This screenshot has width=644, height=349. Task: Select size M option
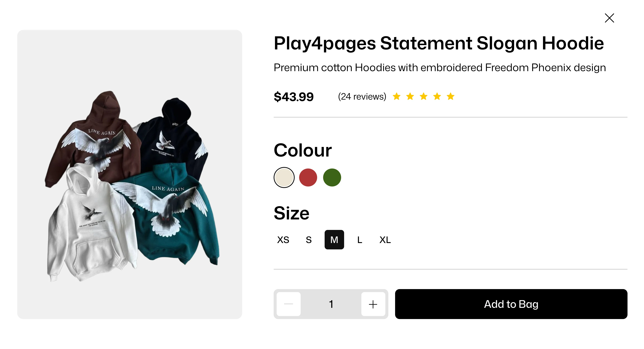(x=334, y=240)
